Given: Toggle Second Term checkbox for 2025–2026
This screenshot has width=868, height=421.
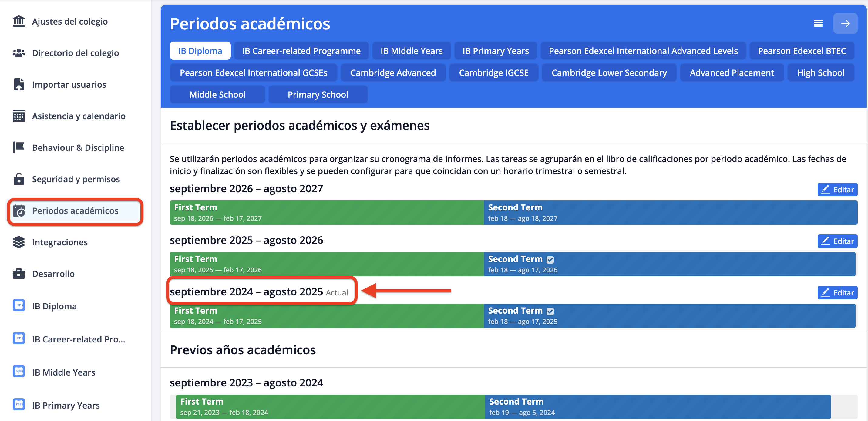Looking at the screenshot, I should [550, 260].
